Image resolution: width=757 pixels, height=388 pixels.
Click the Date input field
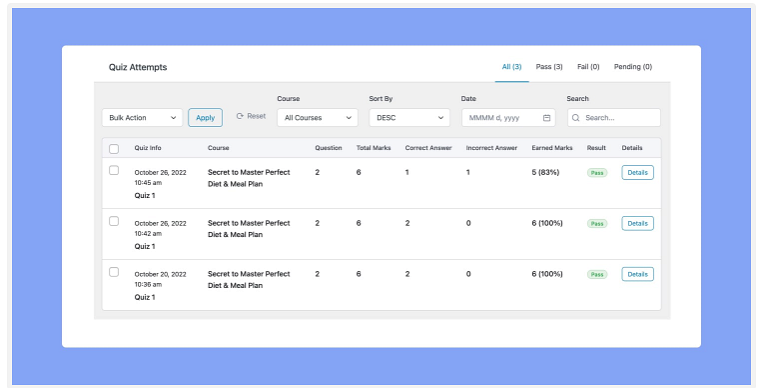508,118
